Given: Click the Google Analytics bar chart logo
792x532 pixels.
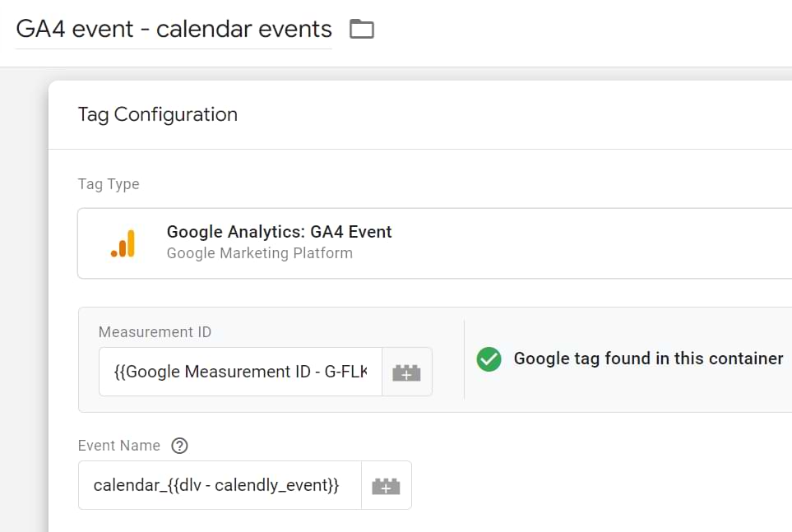Looking at the screenshot, I should click(x=123, y=243).
